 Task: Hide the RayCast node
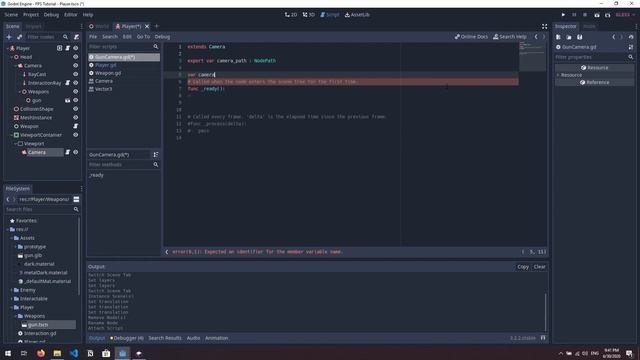coord(76,74)
